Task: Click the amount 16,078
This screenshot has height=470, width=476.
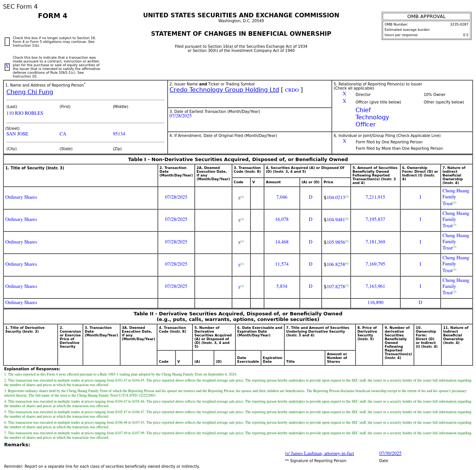Action: 282,219
